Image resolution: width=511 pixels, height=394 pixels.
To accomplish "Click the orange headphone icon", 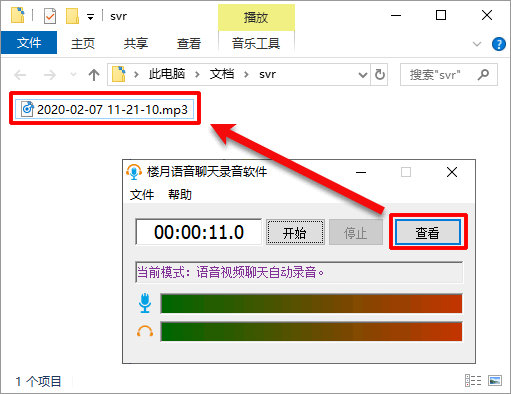I will tap(145, 331).
